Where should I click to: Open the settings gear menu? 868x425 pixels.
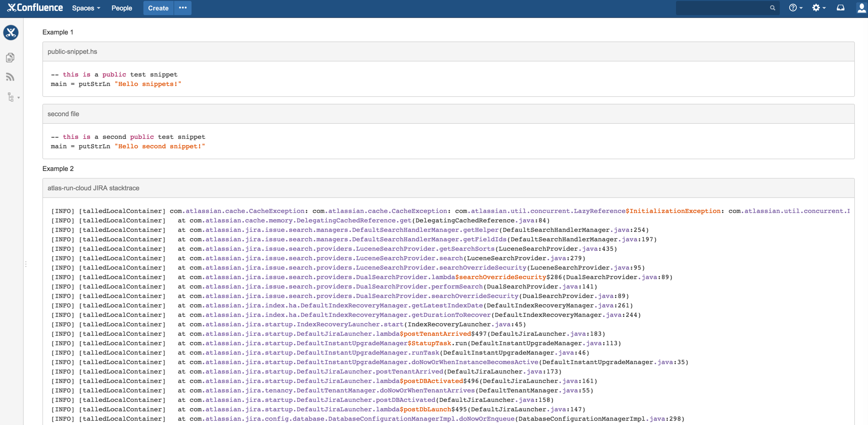[818, 8]
